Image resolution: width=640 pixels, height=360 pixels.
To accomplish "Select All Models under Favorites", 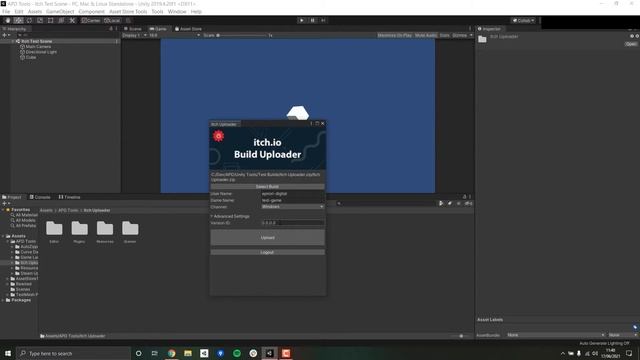I will (x=23, y=220).
